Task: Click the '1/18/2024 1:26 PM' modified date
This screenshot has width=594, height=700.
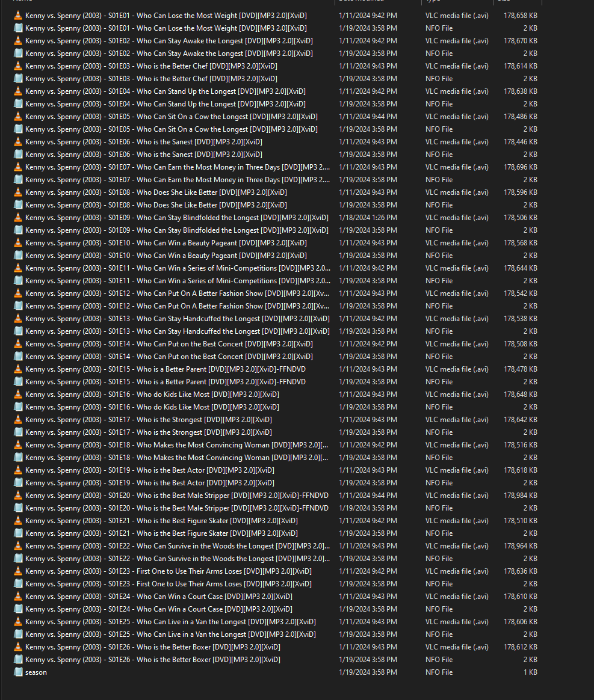Action: (x=368, y=218)
